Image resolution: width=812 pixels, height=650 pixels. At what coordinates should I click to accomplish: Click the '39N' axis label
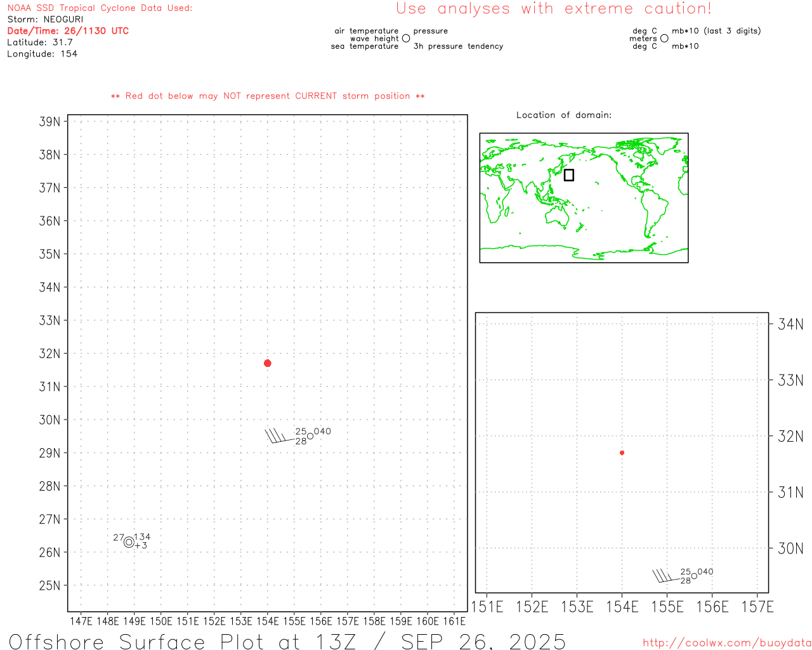[50, 122]
